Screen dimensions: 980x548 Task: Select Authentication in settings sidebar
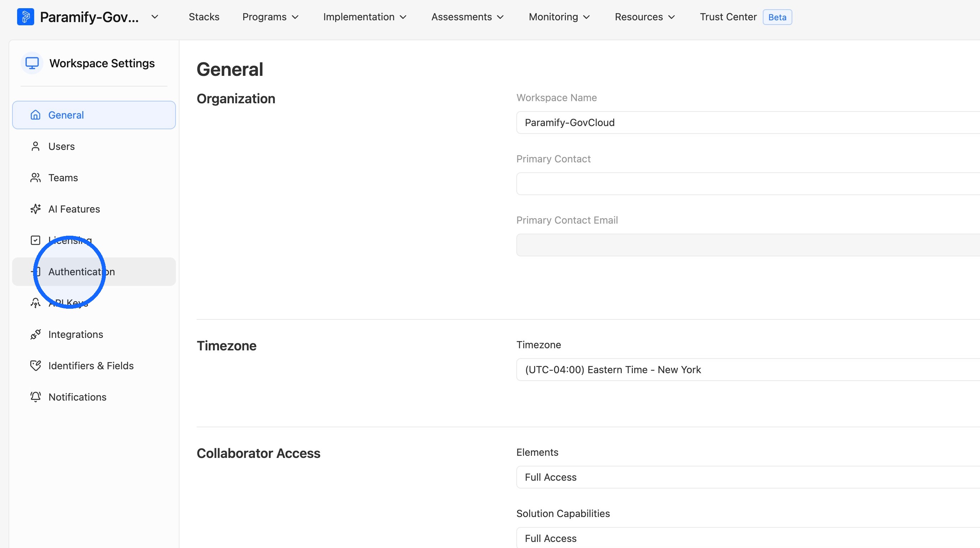click(x=94, y=272)
